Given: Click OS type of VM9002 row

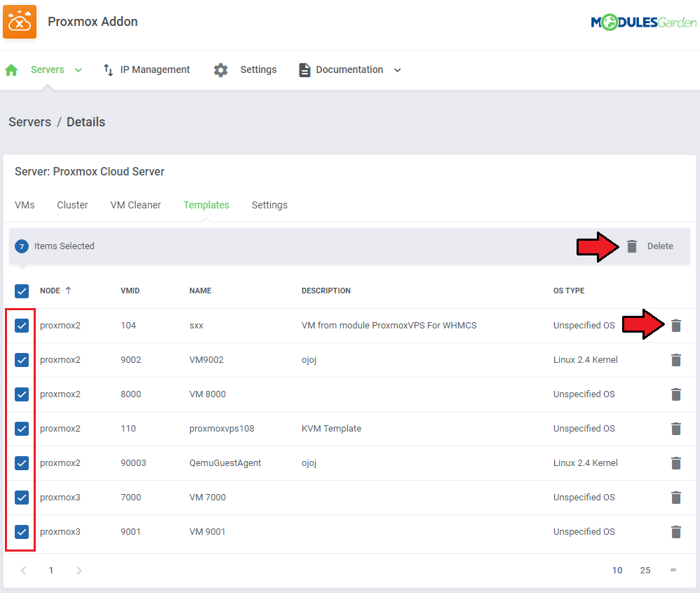Looking at the screenshot, I should 585,360.
